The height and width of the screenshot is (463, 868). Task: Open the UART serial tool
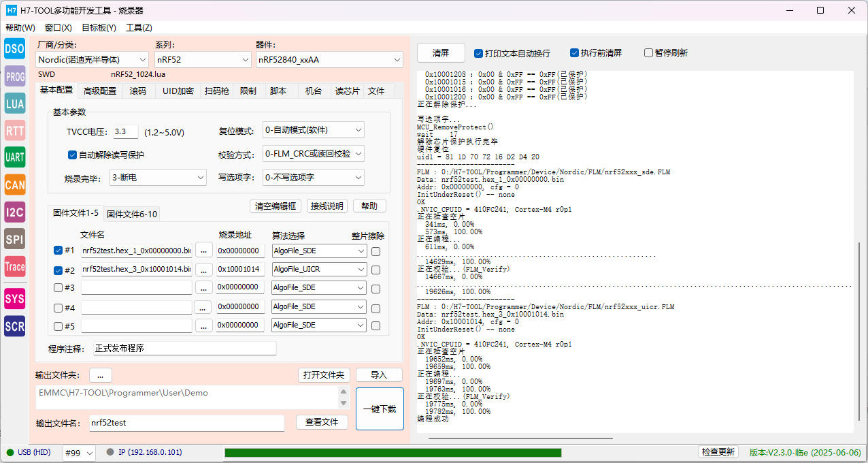pos(15,157)
